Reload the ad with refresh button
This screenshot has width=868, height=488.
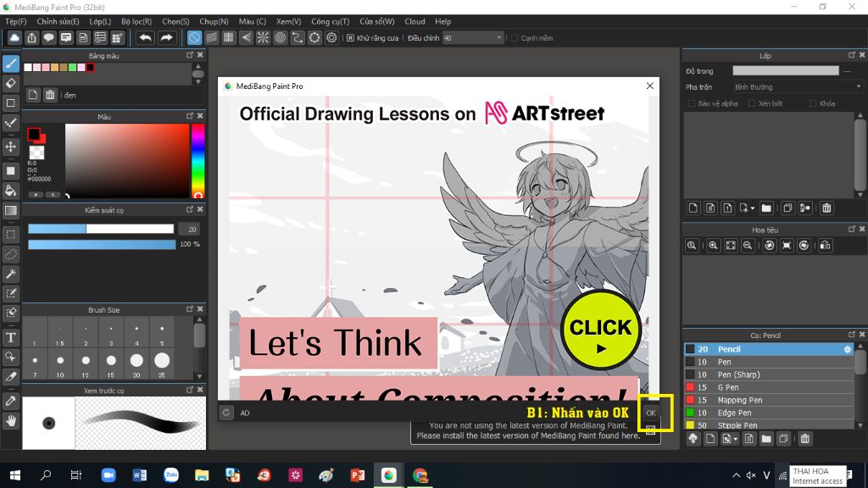click(x=225, y=413)
